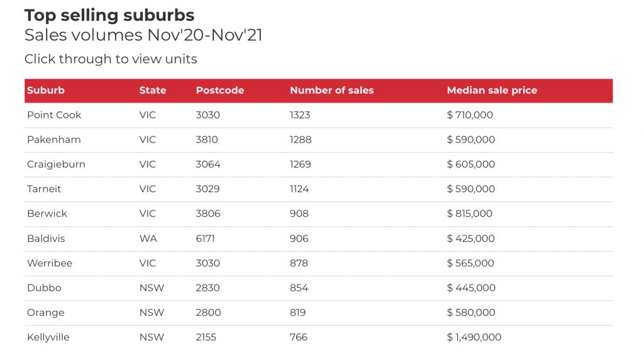This screenshot has height=353, width=644.
Task: Click Baldivis WA state cell
Action: click(148, 239)
